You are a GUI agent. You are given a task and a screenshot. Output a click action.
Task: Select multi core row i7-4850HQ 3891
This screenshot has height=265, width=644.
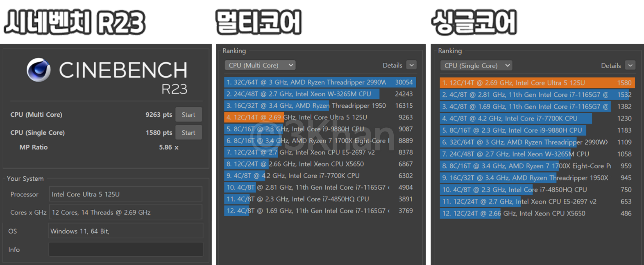[x=320, y=199]
